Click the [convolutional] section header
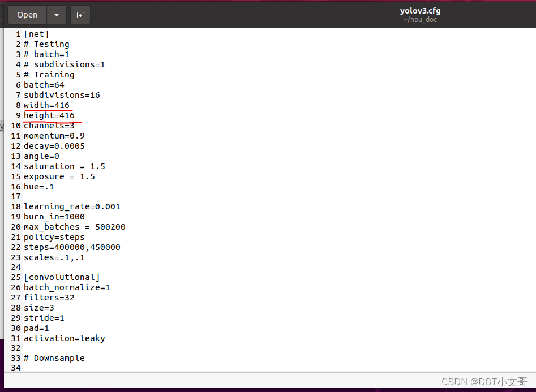536x392 pixels. click(x=62, y=277)
